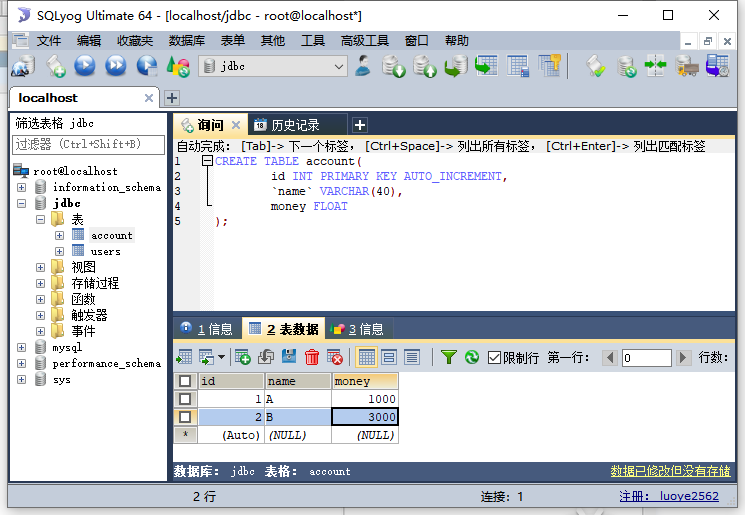Click the 第一行 value field
745x515 pixels.
647,358
